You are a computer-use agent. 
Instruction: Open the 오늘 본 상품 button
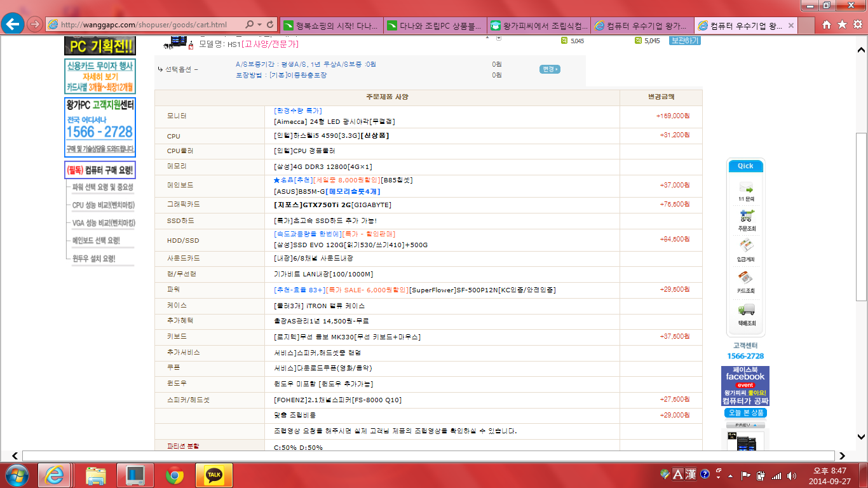click(x=745, y=413)
